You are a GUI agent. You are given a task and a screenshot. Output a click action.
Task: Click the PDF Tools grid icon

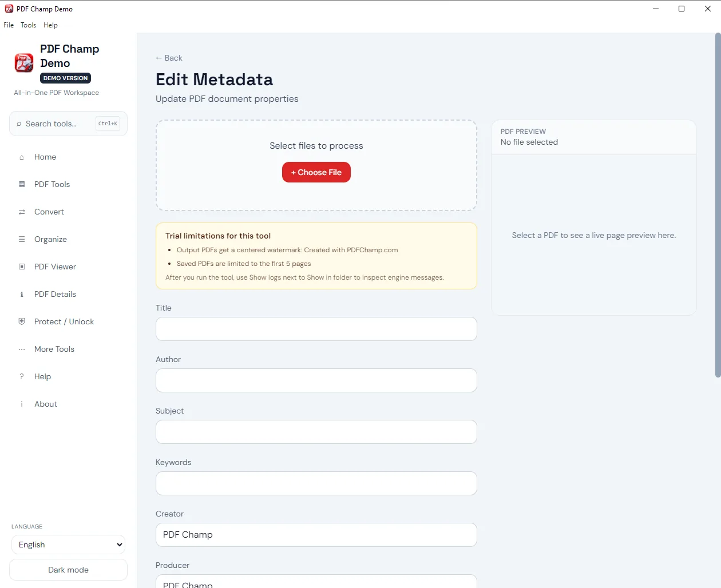(x=22, y=184)
